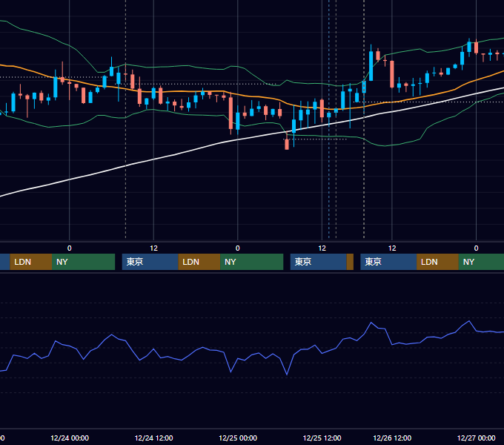
Task: Click the first 東京 session bar
Action: coord(150,262)
